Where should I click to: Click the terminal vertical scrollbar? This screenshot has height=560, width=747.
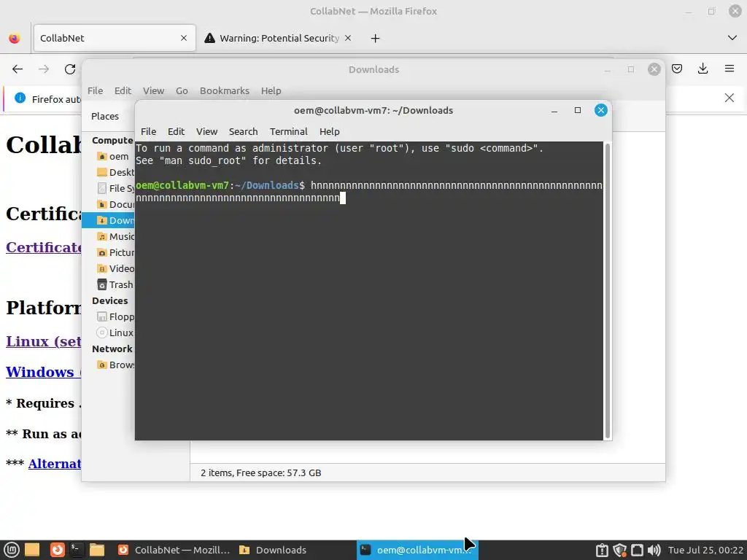pyautogui.click(x=608, y=290)
